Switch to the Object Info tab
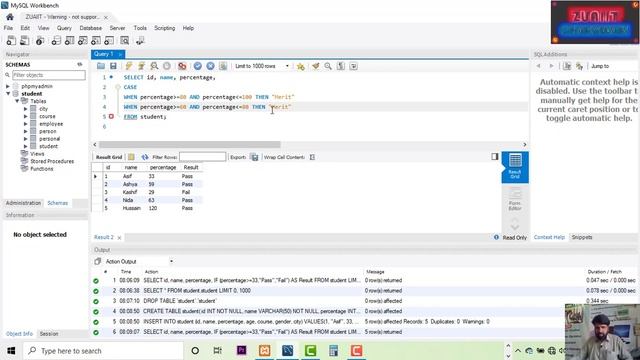 tap(19, 333)
